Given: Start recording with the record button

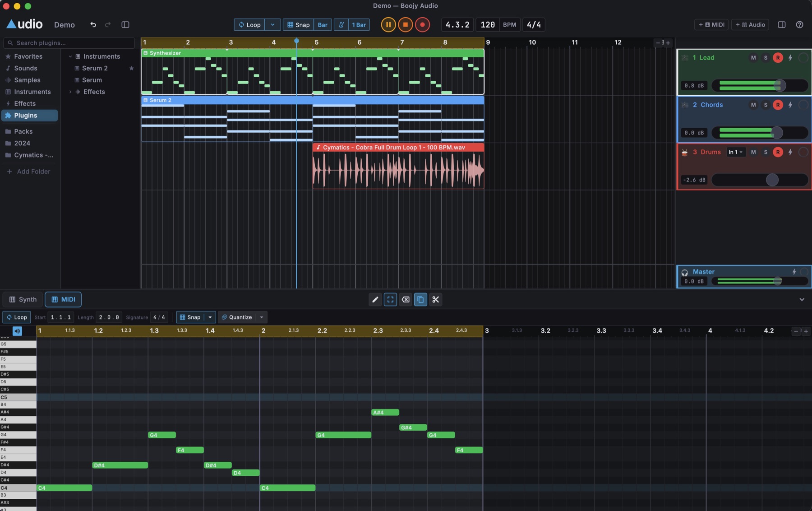Looking at the screenshot, I should click(x=422, y=24).
